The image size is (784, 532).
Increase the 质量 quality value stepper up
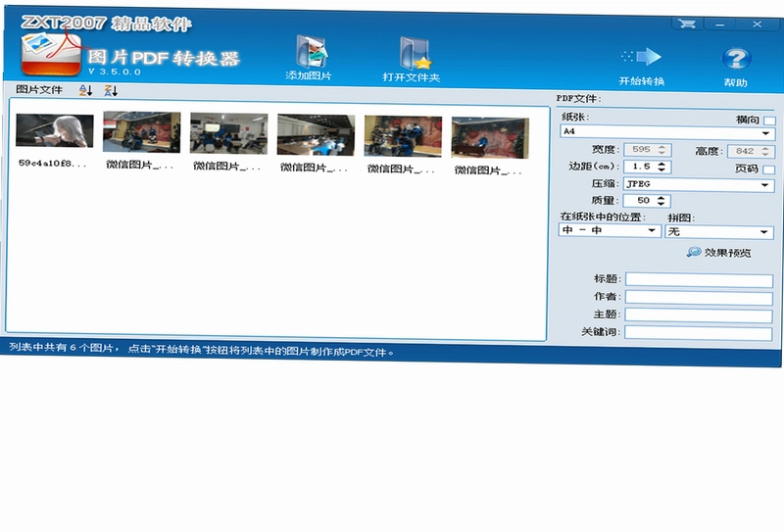pyautogui.click(x=661, y=198)
